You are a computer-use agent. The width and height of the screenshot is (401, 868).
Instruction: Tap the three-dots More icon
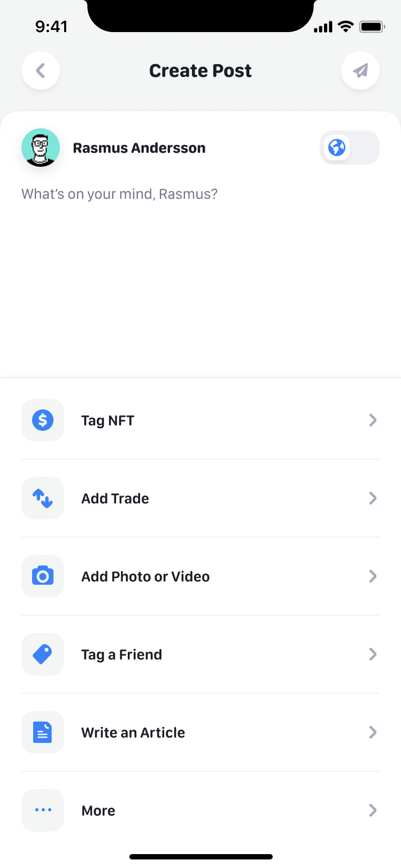coord(43,810)
